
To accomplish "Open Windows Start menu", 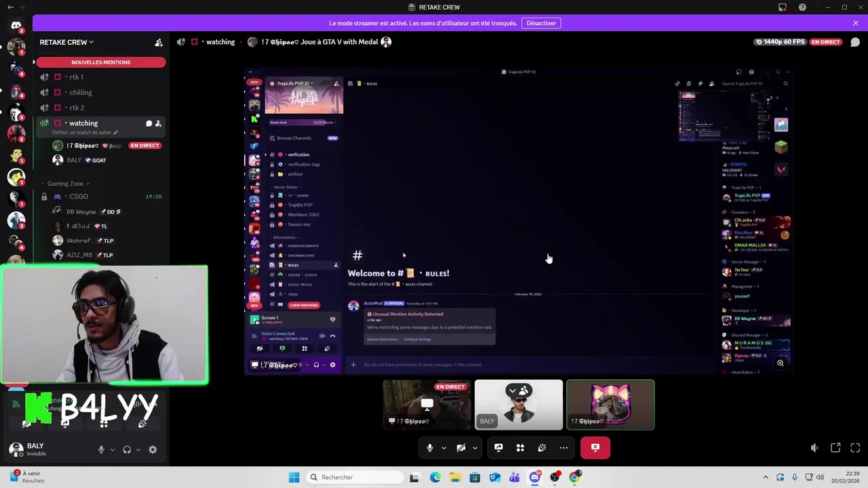I will click(x=294, y=477).
